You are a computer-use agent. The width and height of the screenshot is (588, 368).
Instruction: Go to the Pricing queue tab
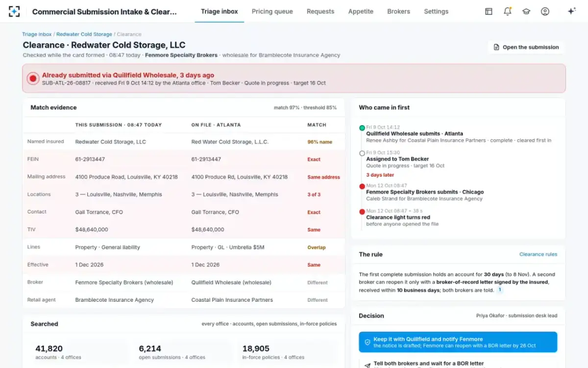[272, 11]
